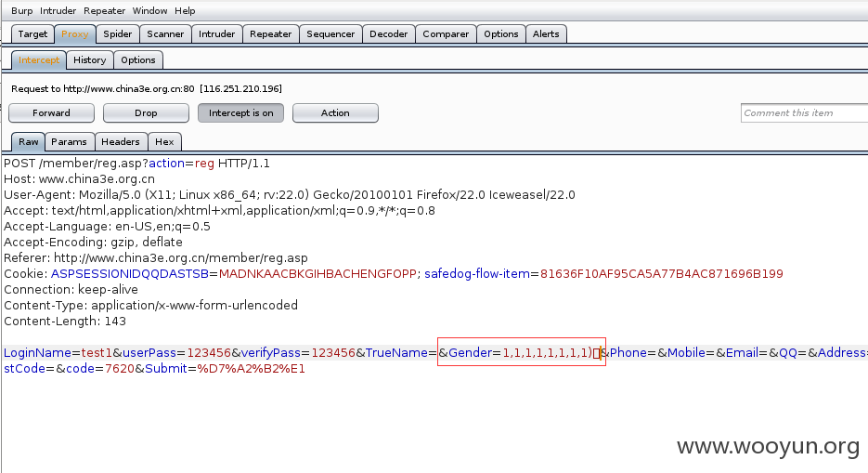Click the QQ parameter in body
The height and width of the screenshot is (473, 868).
coord(788,353)
